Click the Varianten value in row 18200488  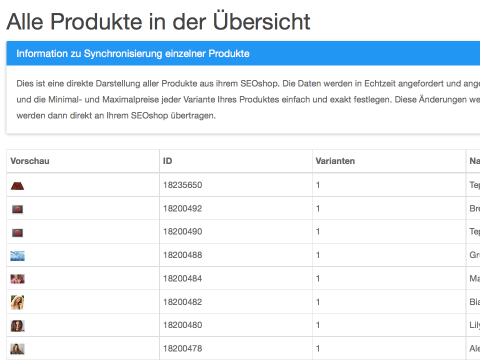(318, 255)
